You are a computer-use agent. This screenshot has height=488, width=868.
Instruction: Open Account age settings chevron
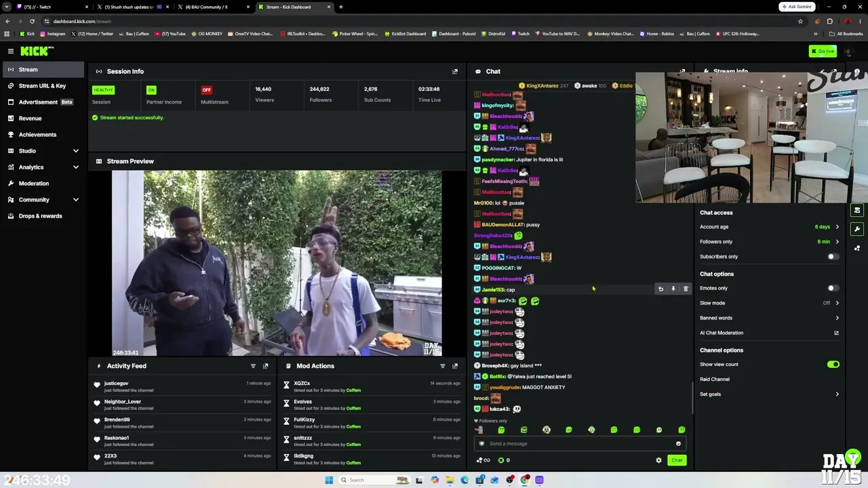click(x=837, y=227)
